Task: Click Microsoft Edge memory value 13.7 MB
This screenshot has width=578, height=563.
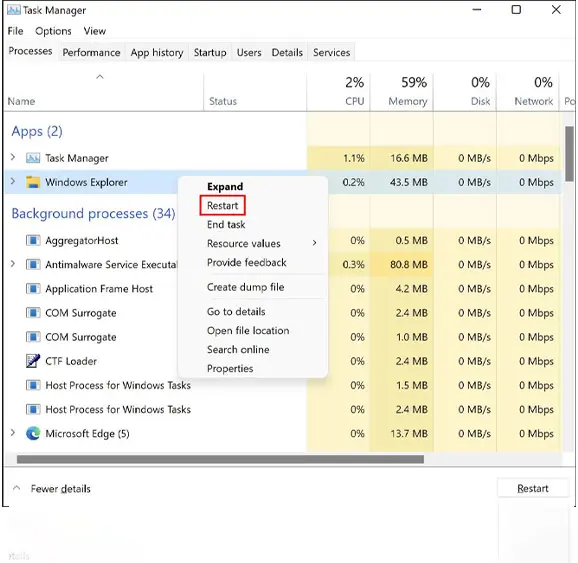Action: pos(409,434)
